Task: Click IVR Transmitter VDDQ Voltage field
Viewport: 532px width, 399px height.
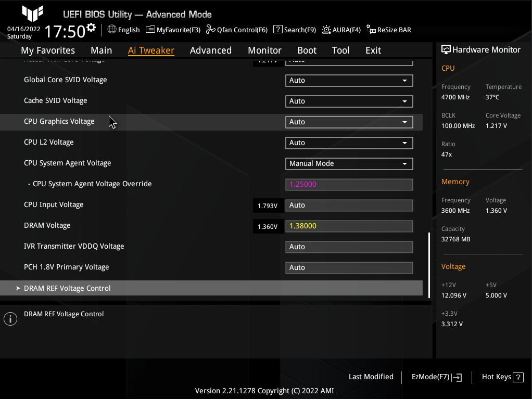Action: pos(349,247)
